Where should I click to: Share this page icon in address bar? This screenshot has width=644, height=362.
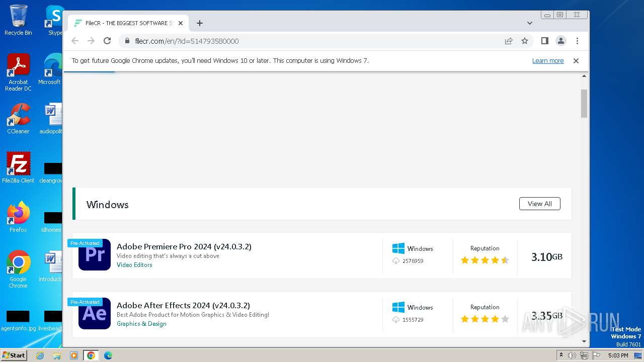509,41
